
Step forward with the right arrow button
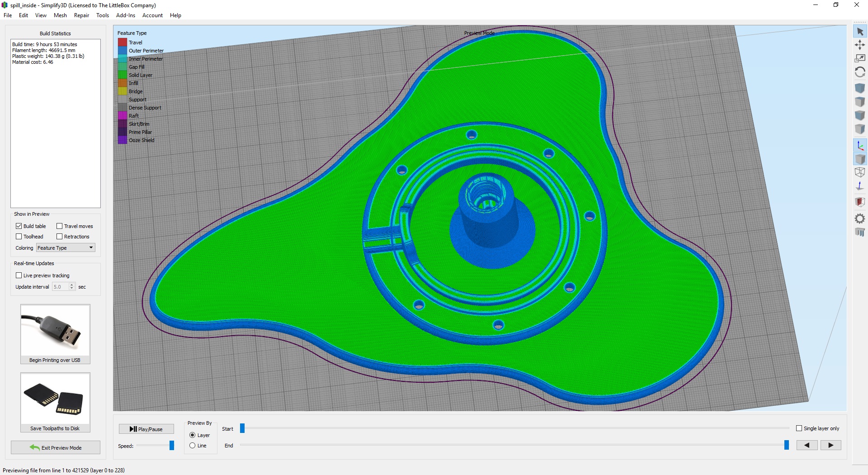click(x=831, y=445)
